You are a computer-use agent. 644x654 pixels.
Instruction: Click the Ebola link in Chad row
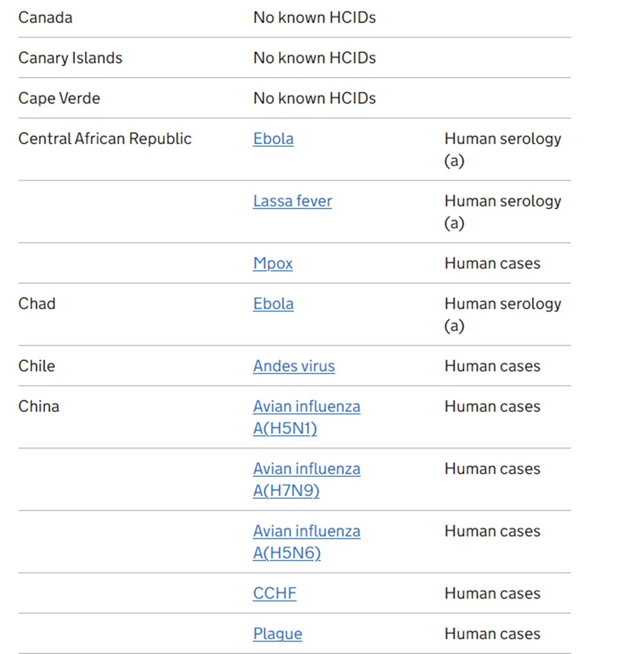273,304
